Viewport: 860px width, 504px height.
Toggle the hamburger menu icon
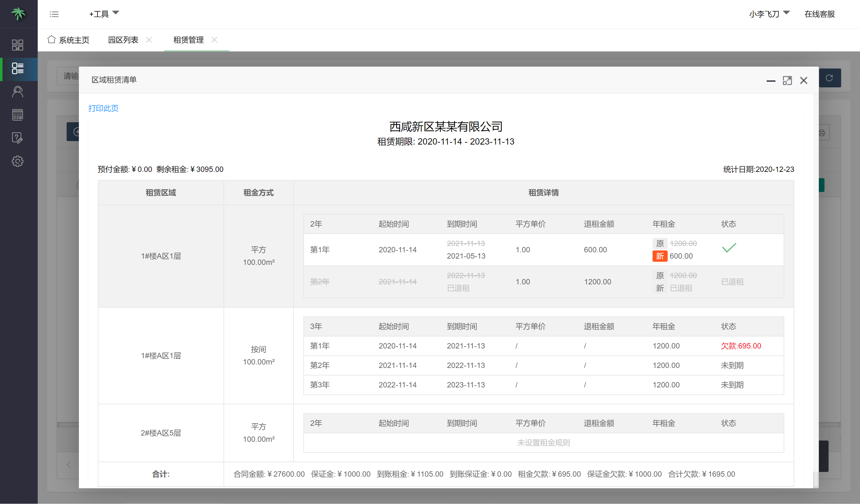tap(54, 14)
